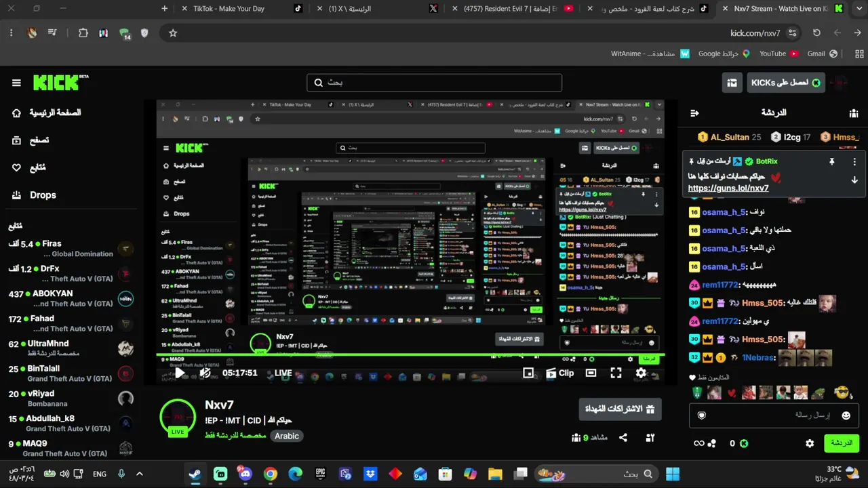Viewport: 868px width, 488px height.
Task: Open Drops in the Kick sidebar
Action: click(34, 195)
